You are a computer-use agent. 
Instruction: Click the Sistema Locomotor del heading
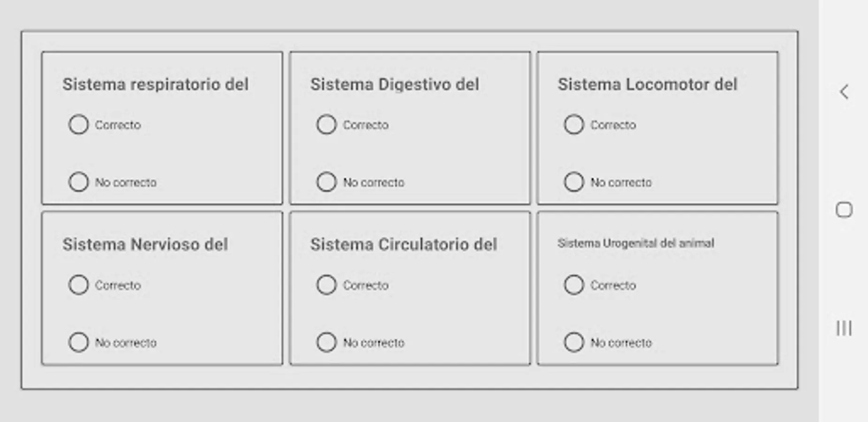pos(647,84)
